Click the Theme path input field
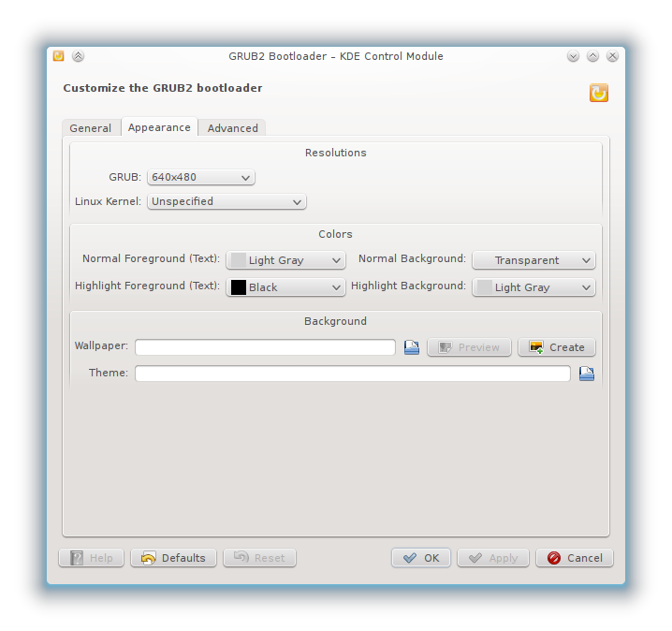Screen dimensions: 672x631 click(x=353, y=374)
